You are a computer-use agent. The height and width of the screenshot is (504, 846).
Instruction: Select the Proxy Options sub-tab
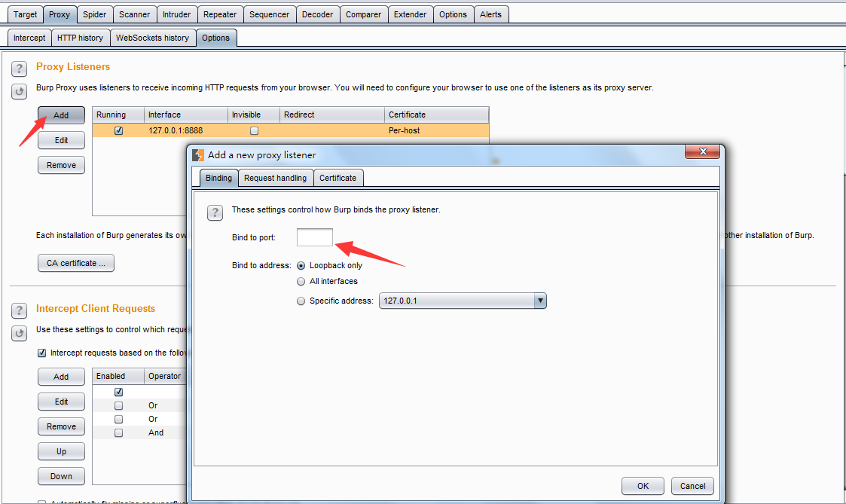(215, 38)
